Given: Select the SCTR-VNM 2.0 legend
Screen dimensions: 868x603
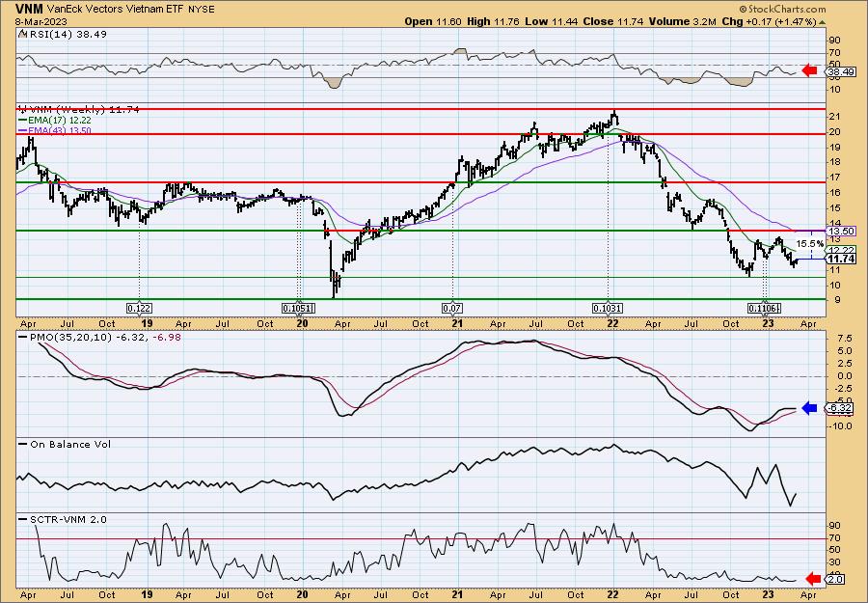Looking at the screenshot, I should [x=63, y=519].
